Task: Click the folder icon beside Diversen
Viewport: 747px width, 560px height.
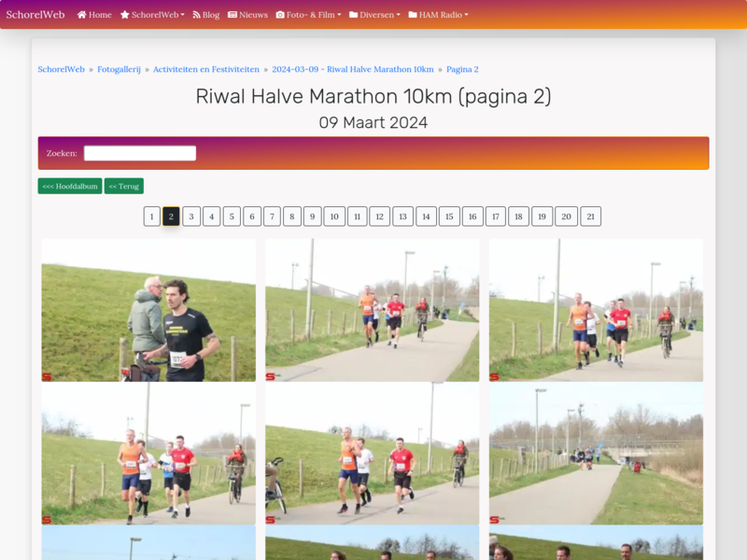Action: tap(354, 15)
